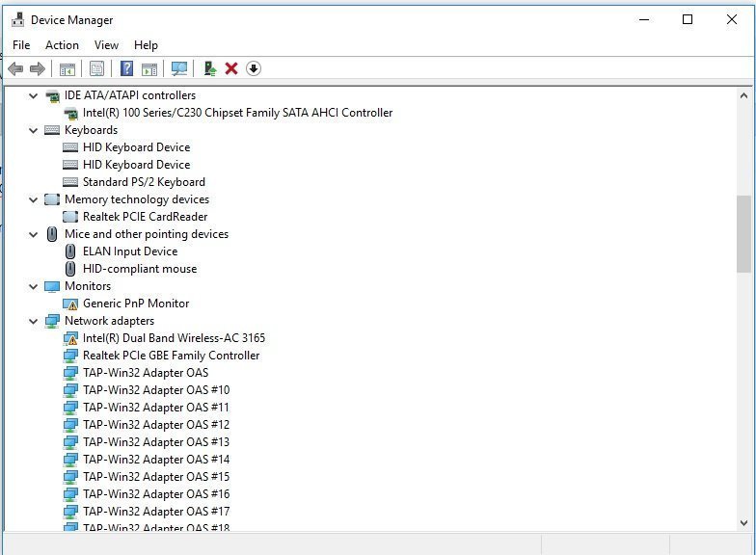Collapse the Network adapters category
Image resolution: width=756 pixels, height=555 pixels.
pyautogui.click(x=33, y=322)
